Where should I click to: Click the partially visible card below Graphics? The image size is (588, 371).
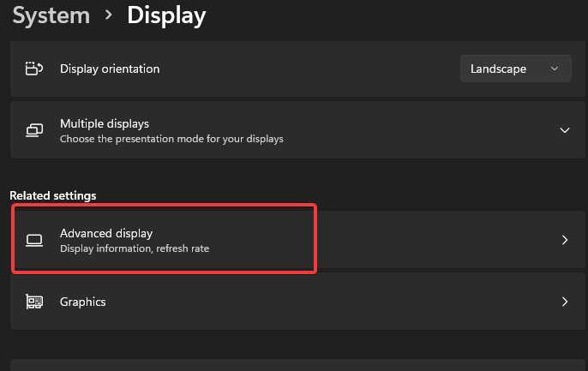(297, 365)
